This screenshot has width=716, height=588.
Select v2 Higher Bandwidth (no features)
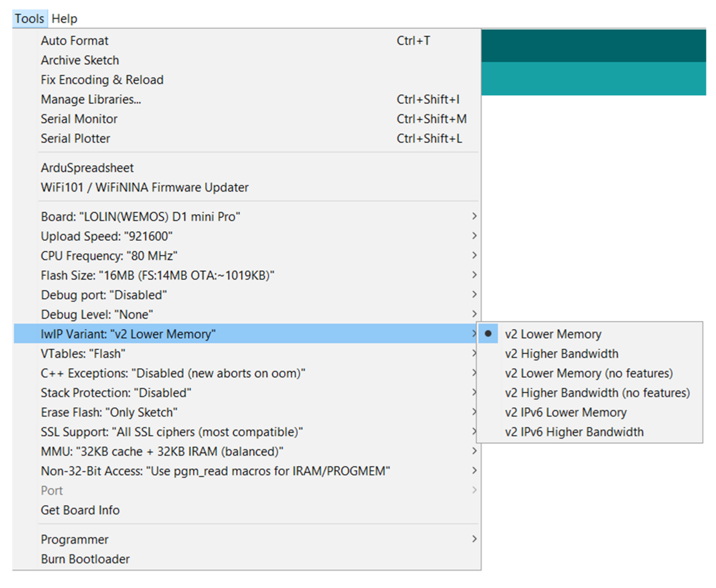597,393
